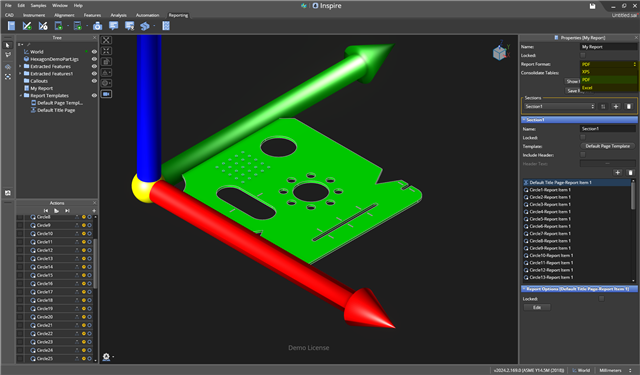Click the video camera icon in viewport toolbar

pos(106,94)
